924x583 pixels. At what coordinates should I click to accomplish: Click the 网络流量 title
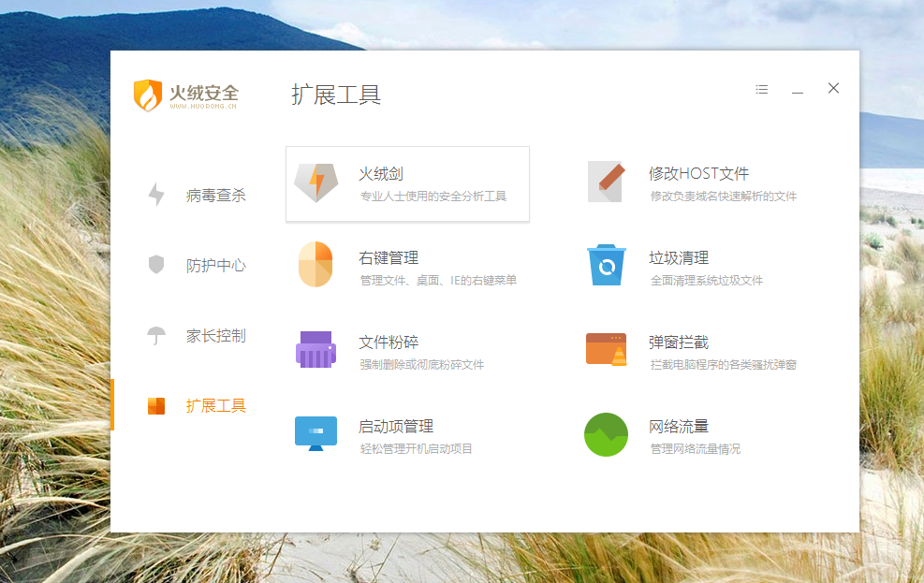coord(679,426)
